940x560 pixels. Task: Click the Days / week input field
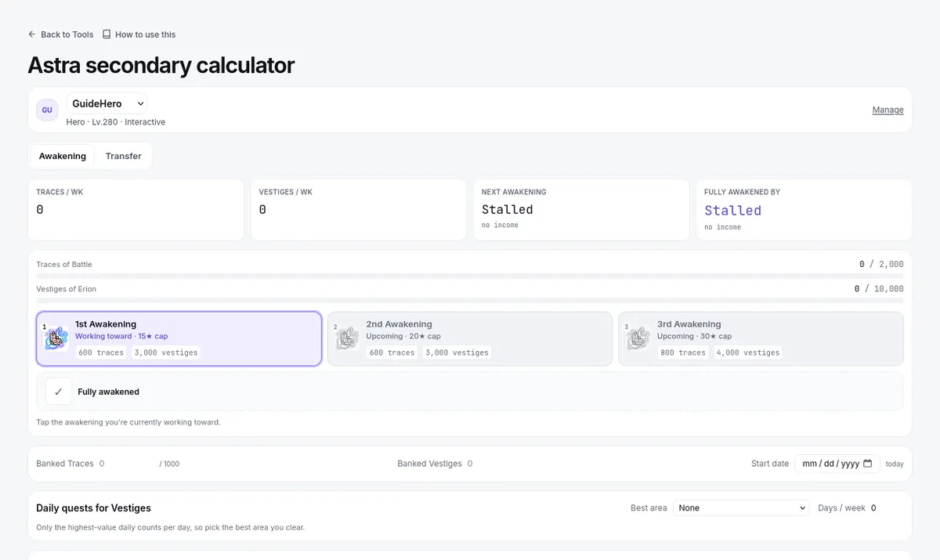click(887, 508)
